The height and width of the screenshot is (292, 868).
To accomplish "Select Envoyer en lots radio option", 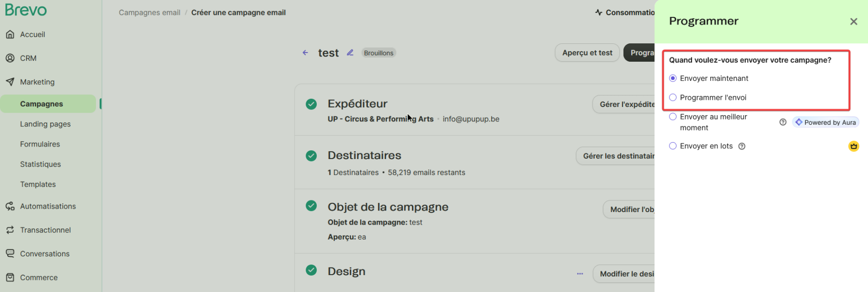I will (673, 146).
